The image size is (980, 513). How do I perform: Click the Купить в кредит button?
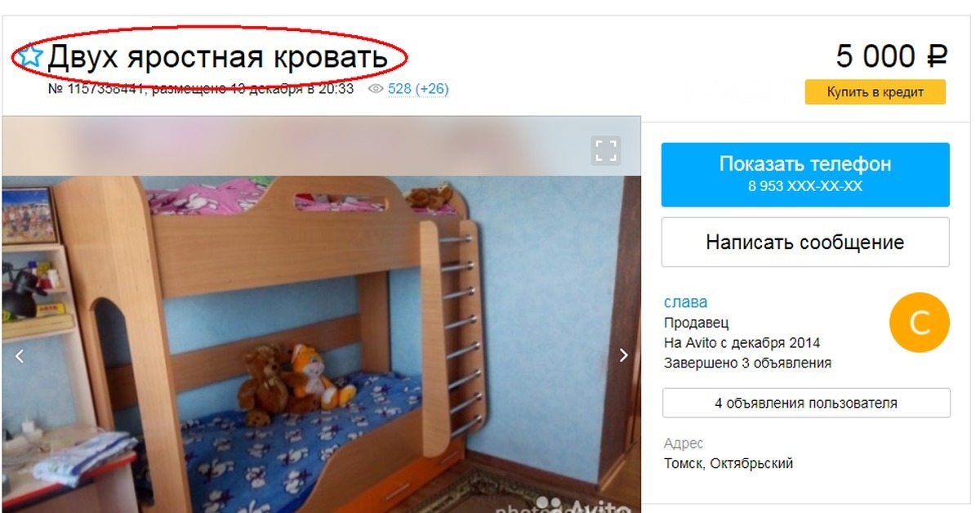point(875,91)
